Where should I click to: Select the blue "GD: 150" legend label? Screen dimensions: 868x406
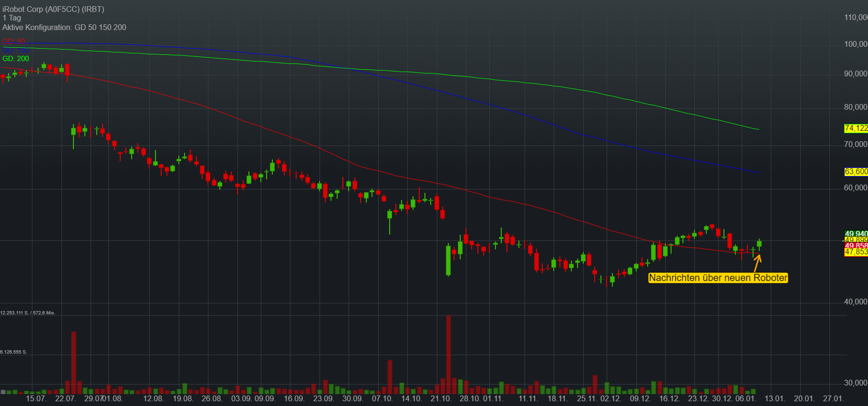(x=16, y=50)
